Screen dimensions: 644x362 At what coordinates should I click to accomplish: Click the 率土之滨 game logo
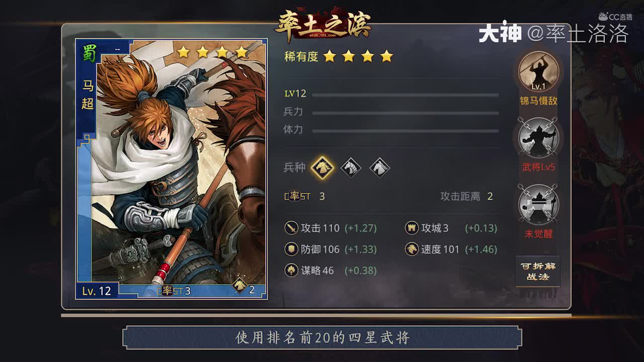click(323, 25)
